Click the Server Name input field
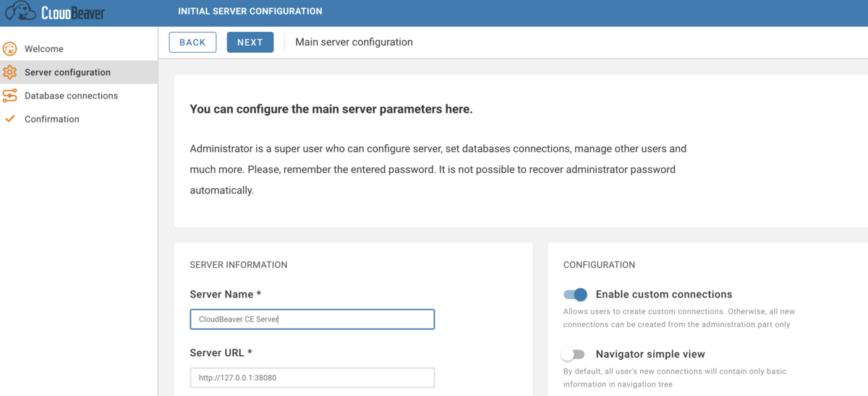Screen dimensions: 868x396 (x=312, y=319)
